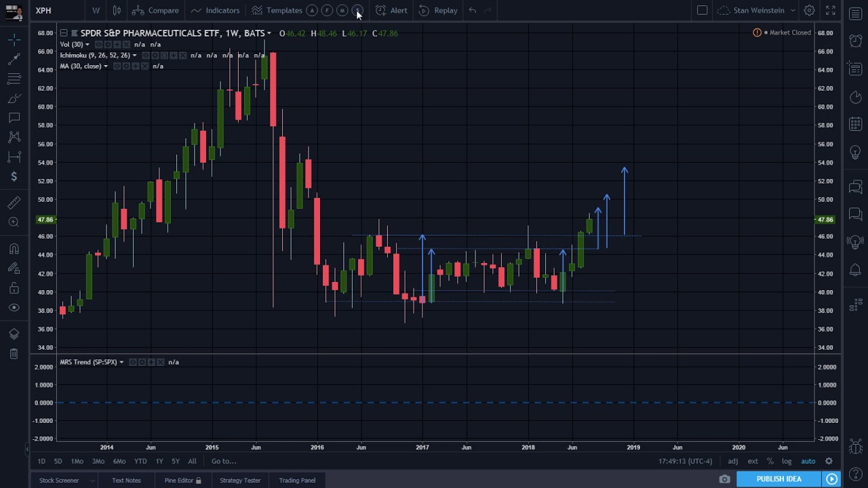Collapse the chart legend with minus box
Screen dimensions: 868x488
point(64,33)
